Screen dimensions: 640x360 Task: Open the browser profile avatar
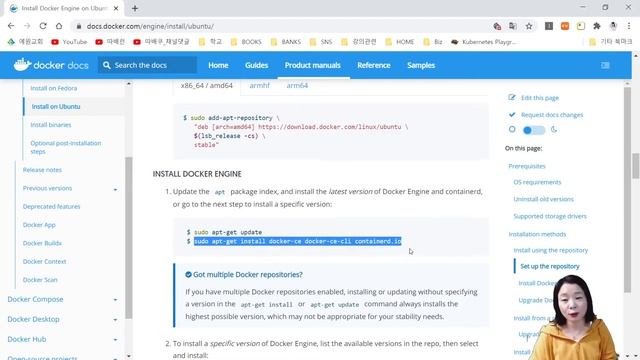tap(613, 26)
